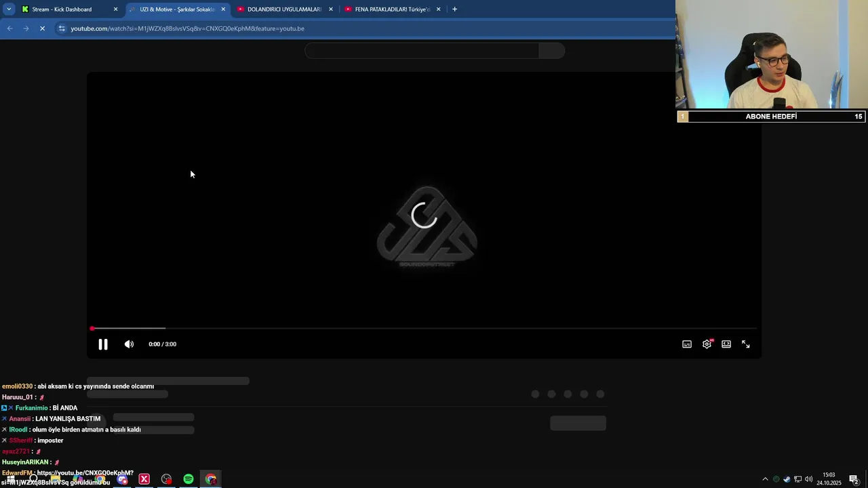The image size is (868, 488).
Task: Click the loading YouTube search box placeholder
Action: [422, 51]
